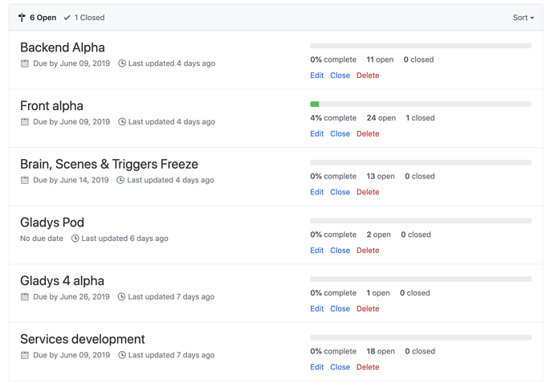Image resolution: width=554 pixels, height=392 pixels.
Task: Click 'Due by June 14, 2019' text
Action: [71, 180]
